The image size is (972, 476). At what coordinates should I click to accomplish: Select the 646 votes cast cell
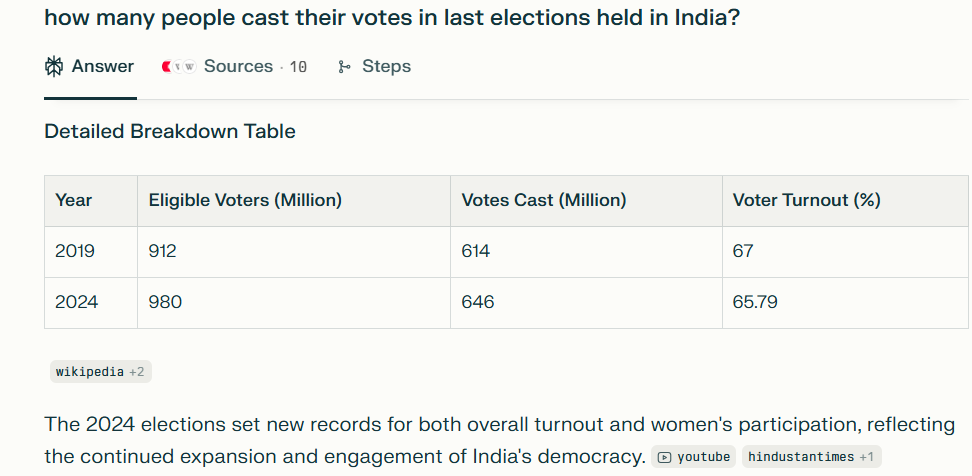pyautogui.click(x=478, y=302)
